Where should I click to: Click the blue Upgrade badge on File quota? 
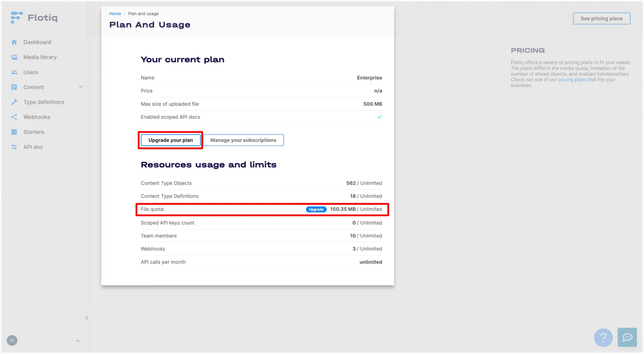316,209
